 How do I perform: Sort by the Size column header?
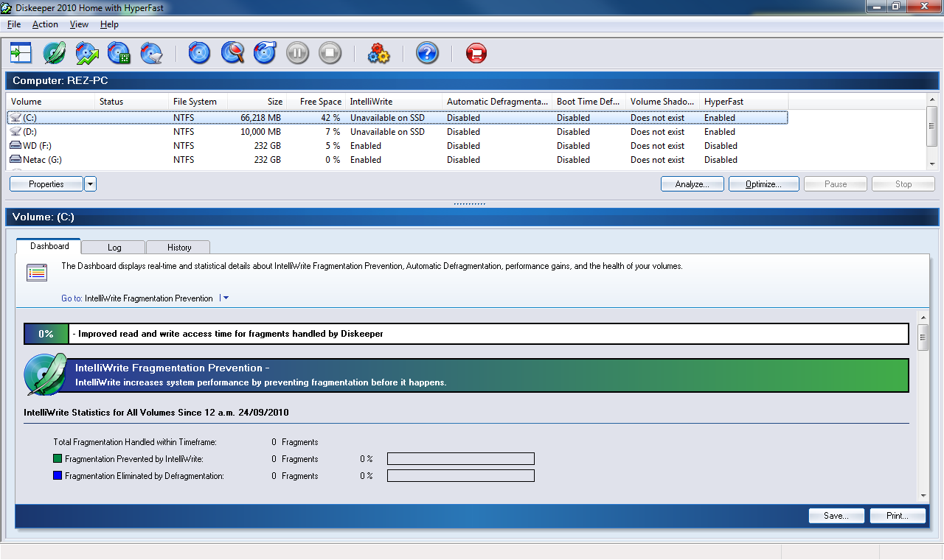tap(257, 102)
